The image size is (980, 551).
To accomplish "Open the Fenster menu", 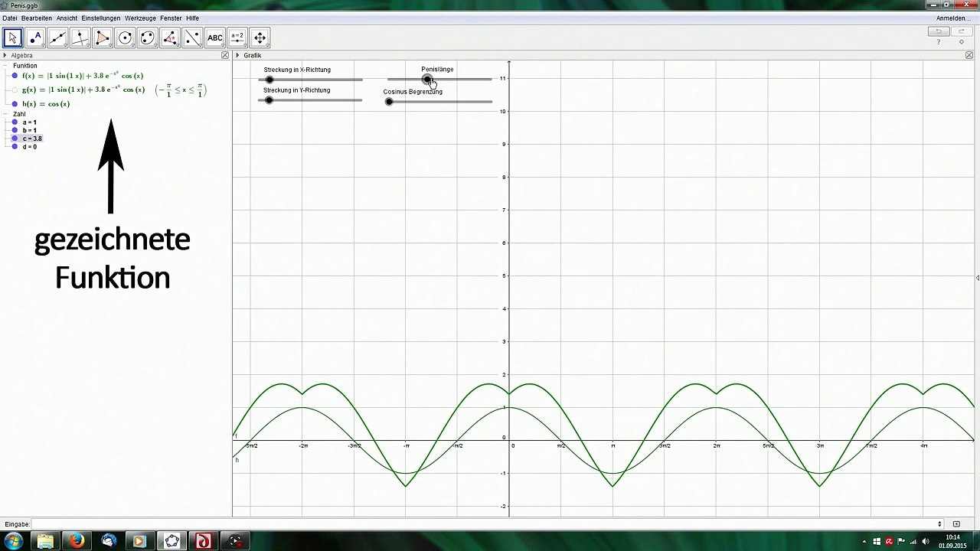I will (x=171, y=18).
